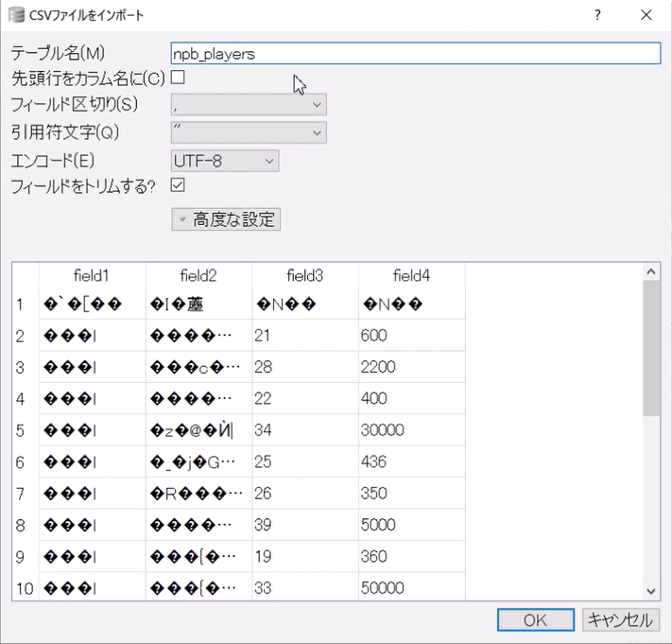This screenshot has width=672, height=644.
Task: Click cell with value 436
Action: coord(412,461)
